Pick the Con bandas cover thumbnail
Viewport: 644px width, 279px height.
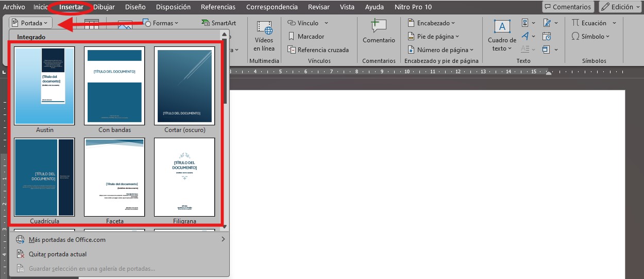(x=115, y=86)
